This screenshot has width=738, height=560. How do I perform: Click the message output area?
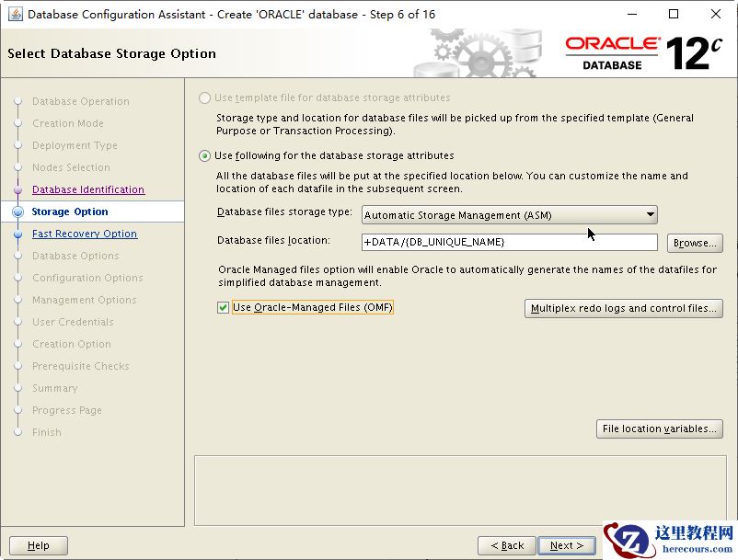pyautogui.click(x=460, y=490)
